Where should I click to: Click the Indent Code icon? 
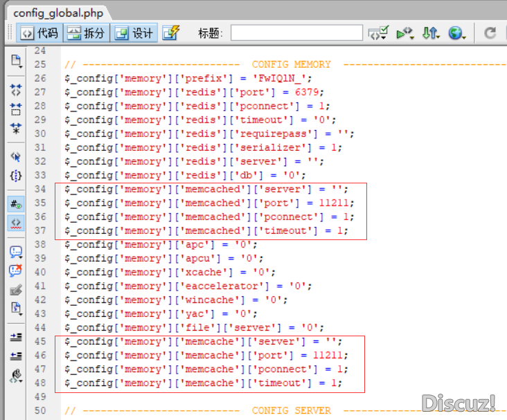pyautogui.click(x=15, y=337)
